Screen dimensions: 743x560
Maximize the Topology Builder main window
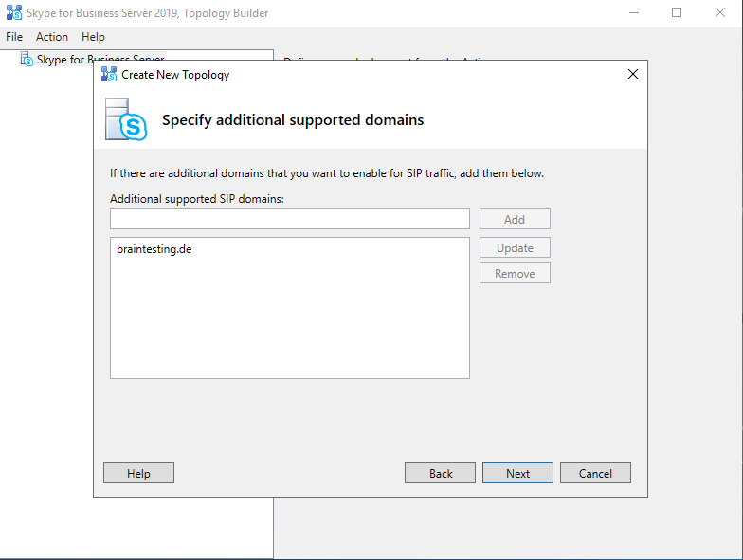677,13
